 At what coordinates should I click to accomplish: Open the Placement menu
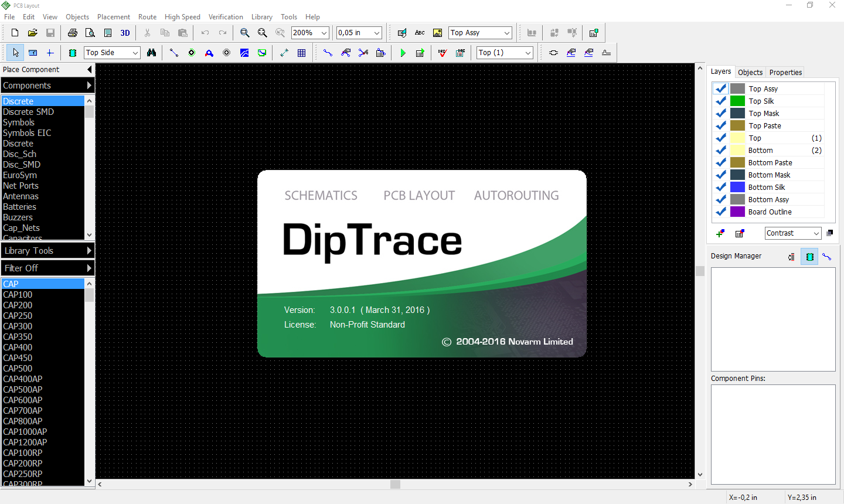coord(114,17)
